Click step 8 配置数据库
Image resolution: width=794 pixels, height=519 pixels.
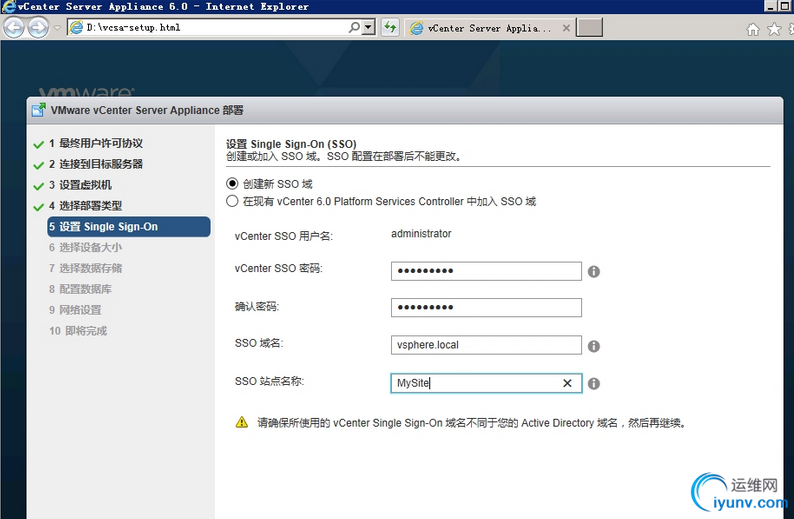tap(80, 289)
